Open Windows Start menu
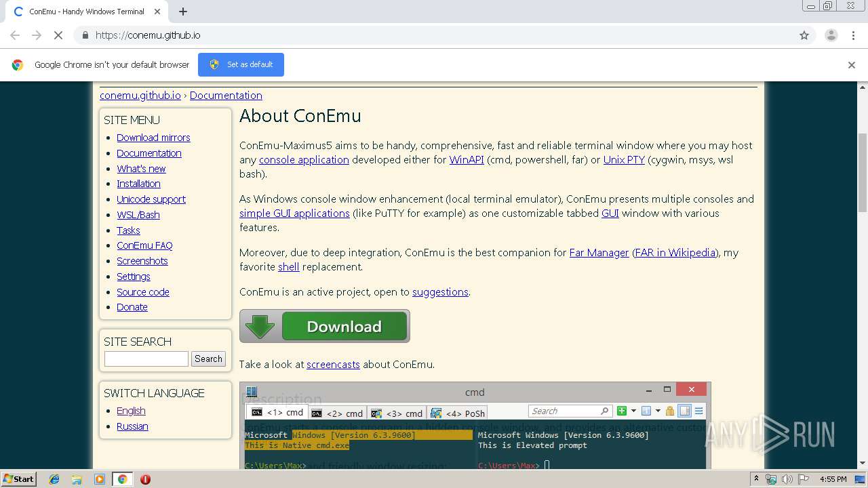This screenshot has width=868, height=488. pos(19,479)
